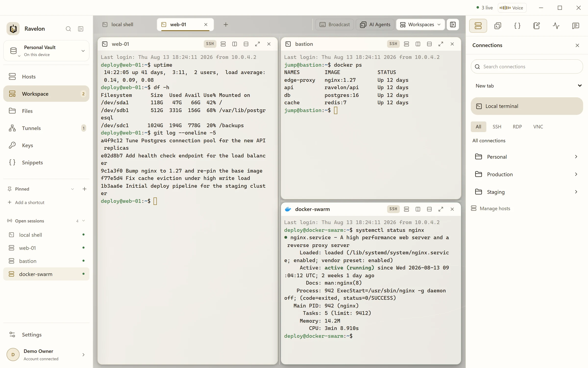
Task: Maximize the web-01 terminal pane
Action: [257, 44]
